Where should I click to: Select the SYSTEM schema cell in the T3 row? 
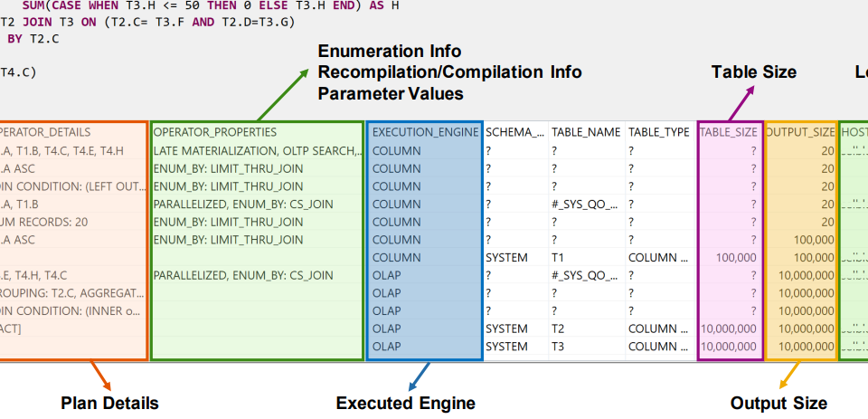(506, 347)
